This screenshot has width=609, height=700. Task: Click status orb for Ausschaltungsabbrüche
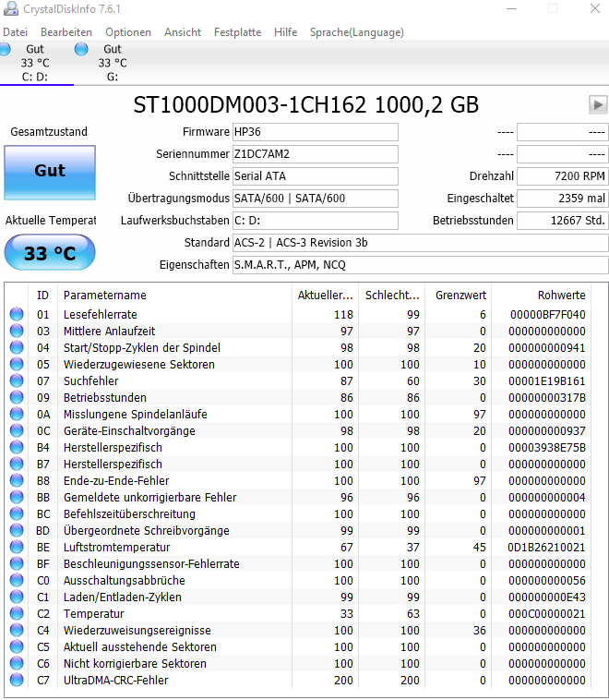(17, 580)
